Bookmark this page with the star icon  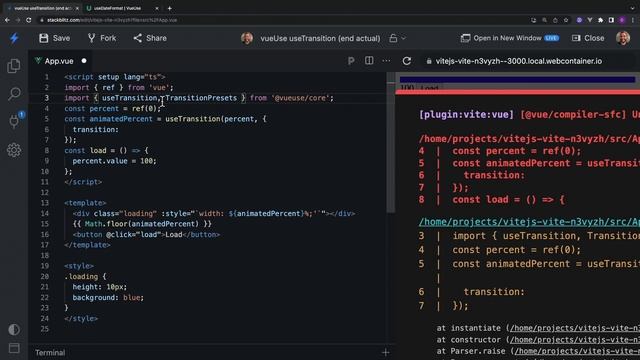[566, 20]
